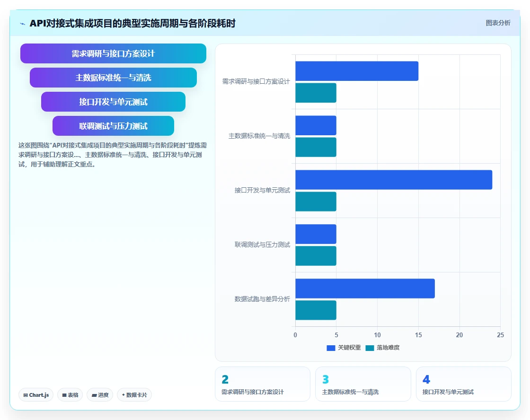Click teal bar for 联调测试与压力测试
Viewport: 530px width, 420px height.
316,256
